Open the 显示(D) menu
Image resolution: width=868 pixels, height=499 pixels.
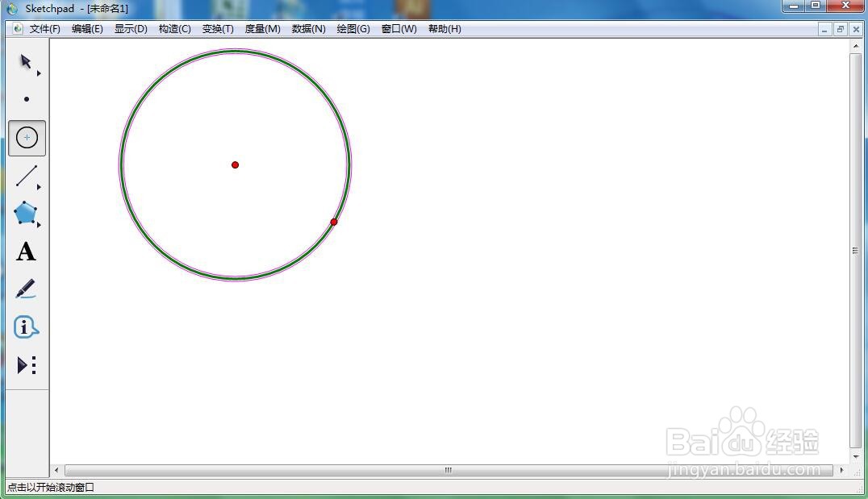(x=131, y=29)
